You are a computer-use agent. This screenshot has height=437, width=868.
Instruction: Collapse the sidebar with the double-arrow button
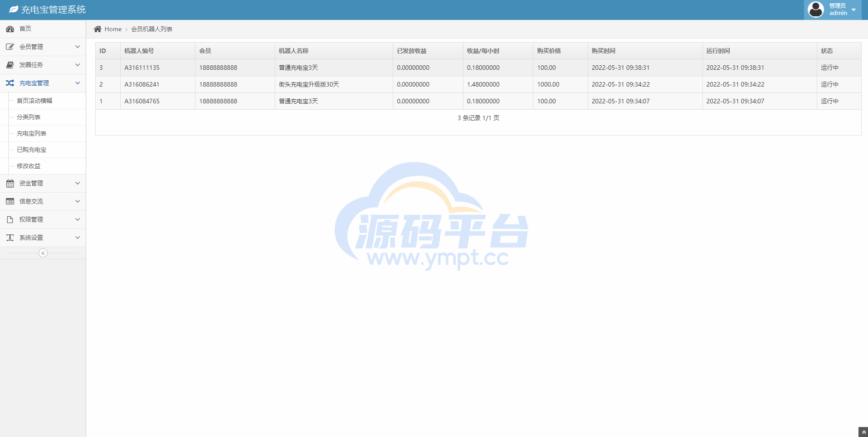[x=43, y=253]
